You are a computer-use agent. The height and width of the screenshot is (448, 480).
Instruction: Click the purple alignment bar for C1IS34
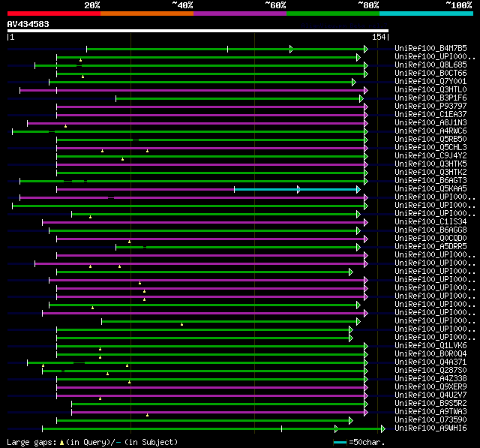tap(203, 223)
